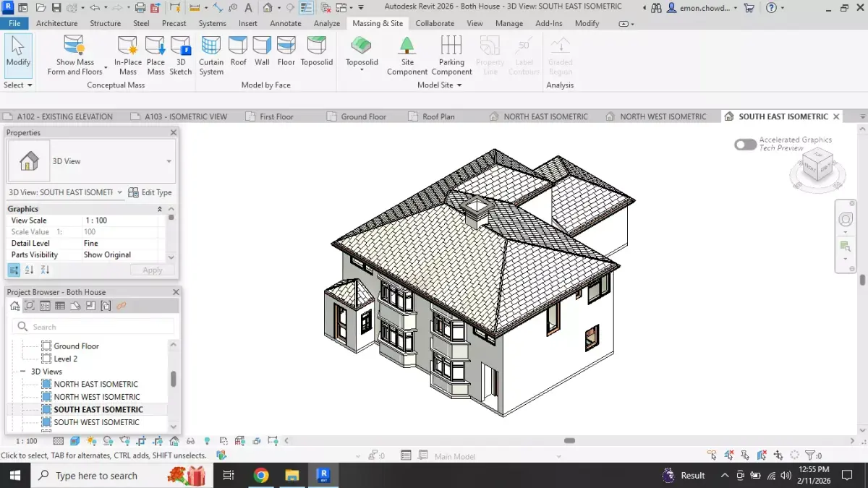
Task: Pick the Roof by Face tool
Action: (x=239, y=51)
